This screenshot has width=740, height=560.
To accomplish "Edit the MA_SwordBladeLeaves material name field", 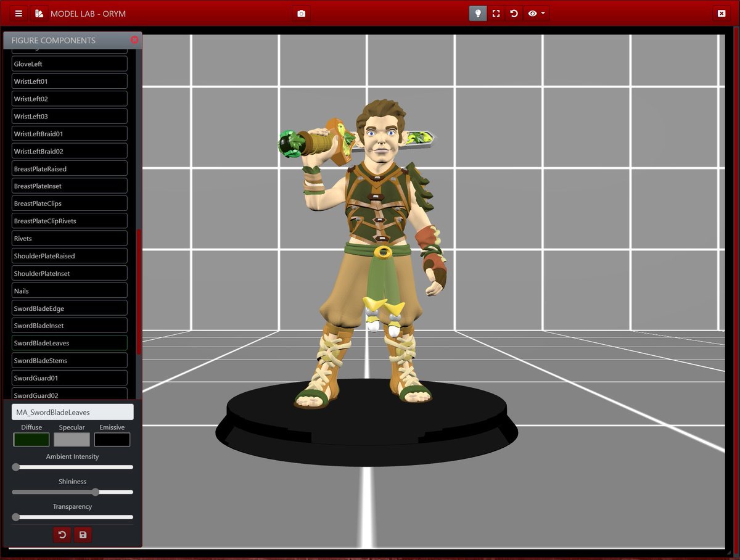I will click(73, 412).
